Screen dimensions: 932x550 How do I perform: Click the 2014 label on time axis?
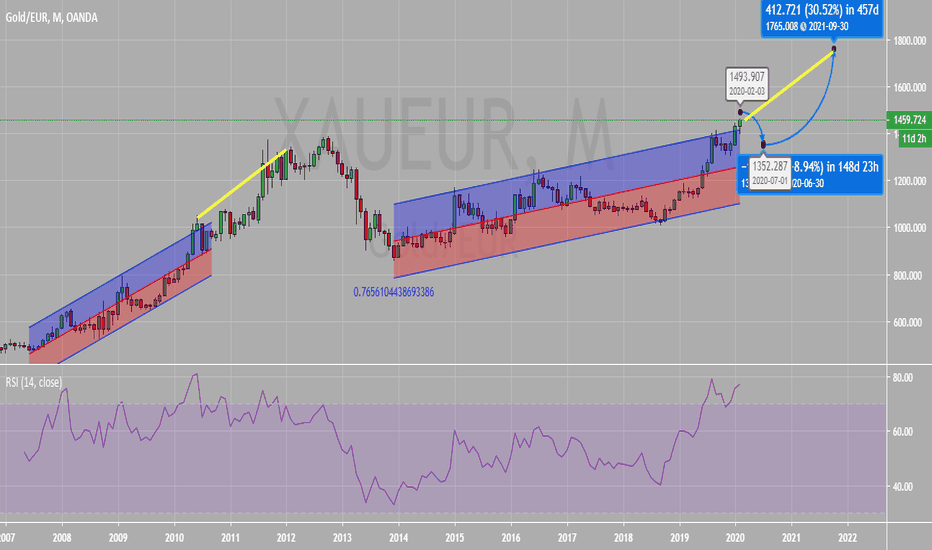coord(398,538)
